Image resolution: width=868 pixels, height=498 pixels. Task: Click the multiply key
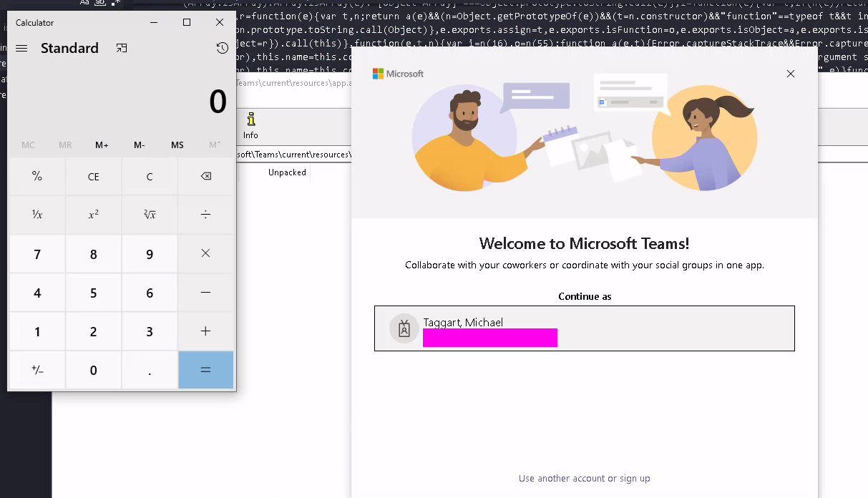pos(206,253)
